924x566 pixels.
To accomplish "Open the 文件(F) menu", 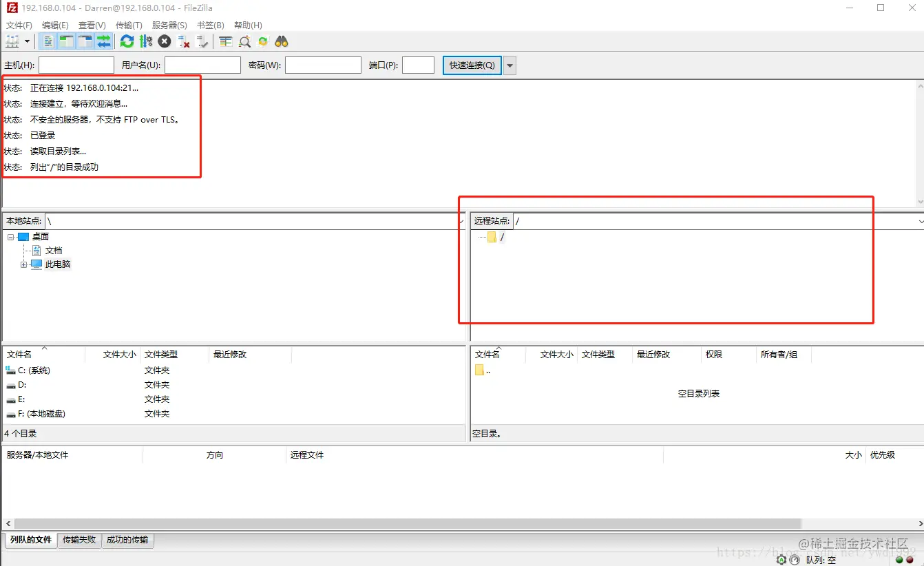I will [x=19, y=25].
